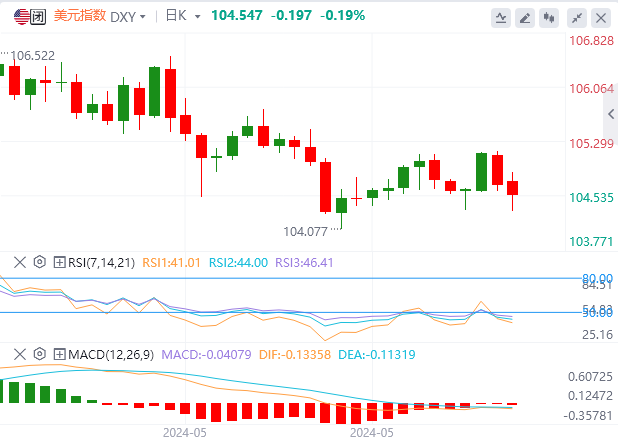Click the 0.60725 MACD axis label
This screenshot has height=444, width=618.
click(x=590, y=377)
